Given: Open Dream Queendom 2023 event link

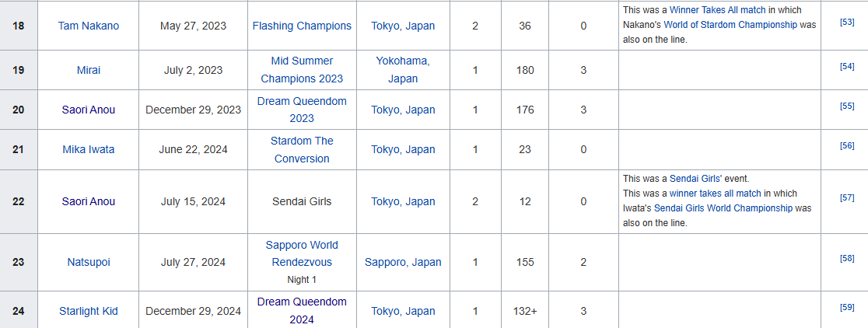Looking at the screenshot, I should [302, 110].
